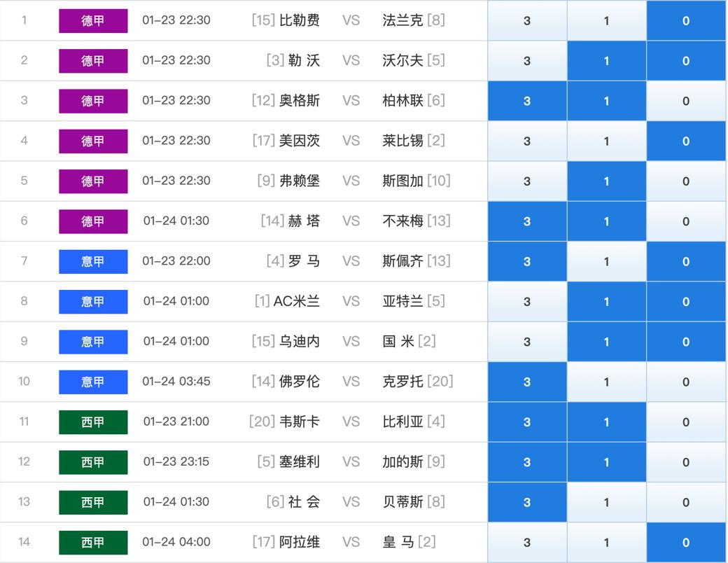Screen dimensions: 728x563
Task: Open team 克罗托 in match 10
Action: click(x=402, y=382)
